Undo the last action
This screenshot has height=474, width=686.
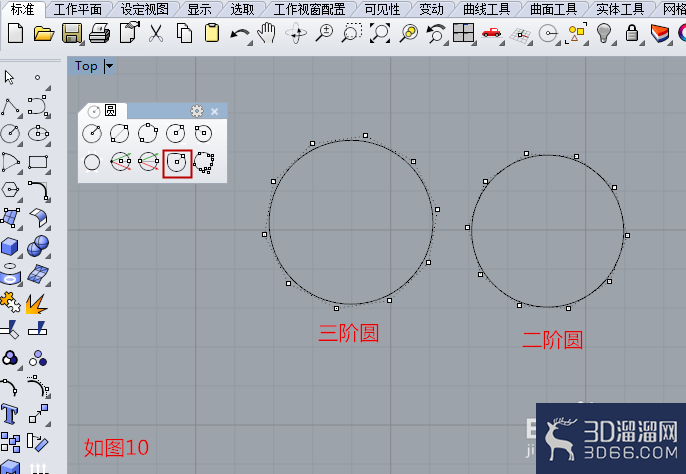coord(240,34)
